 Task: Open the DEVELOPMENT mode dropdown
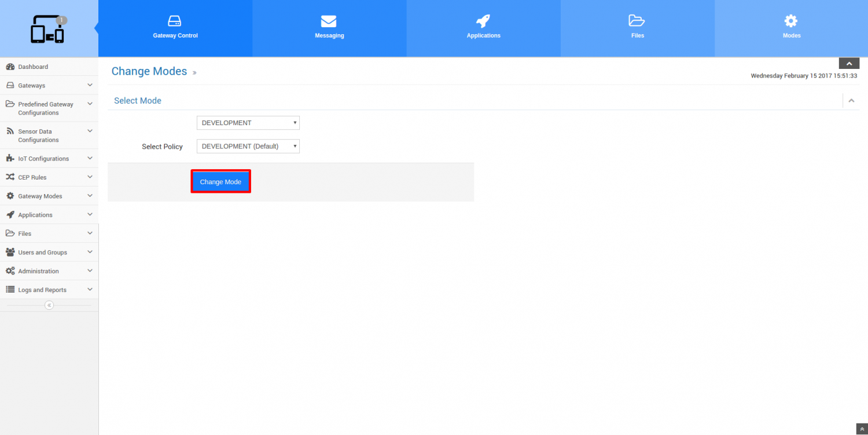pyautogui.click(x=248, y=123)
